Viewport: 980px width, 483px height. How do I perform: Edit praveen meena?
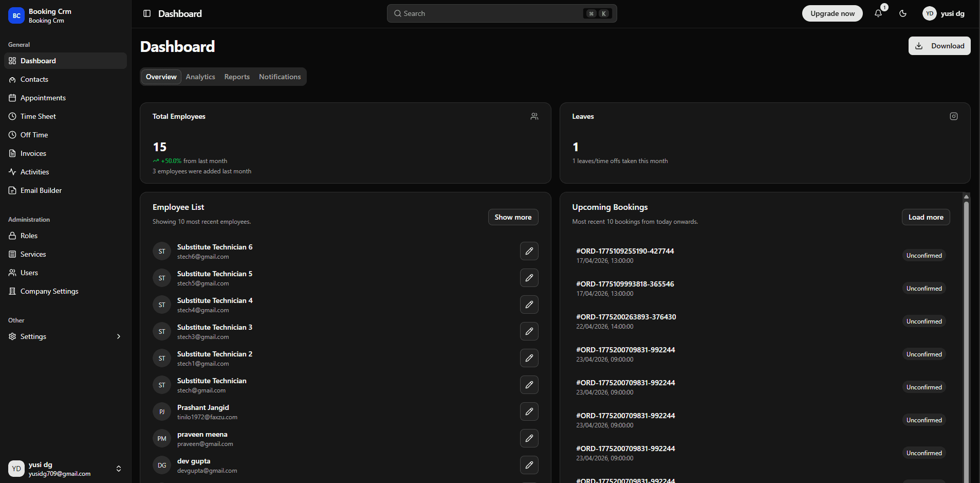point(529,438)
